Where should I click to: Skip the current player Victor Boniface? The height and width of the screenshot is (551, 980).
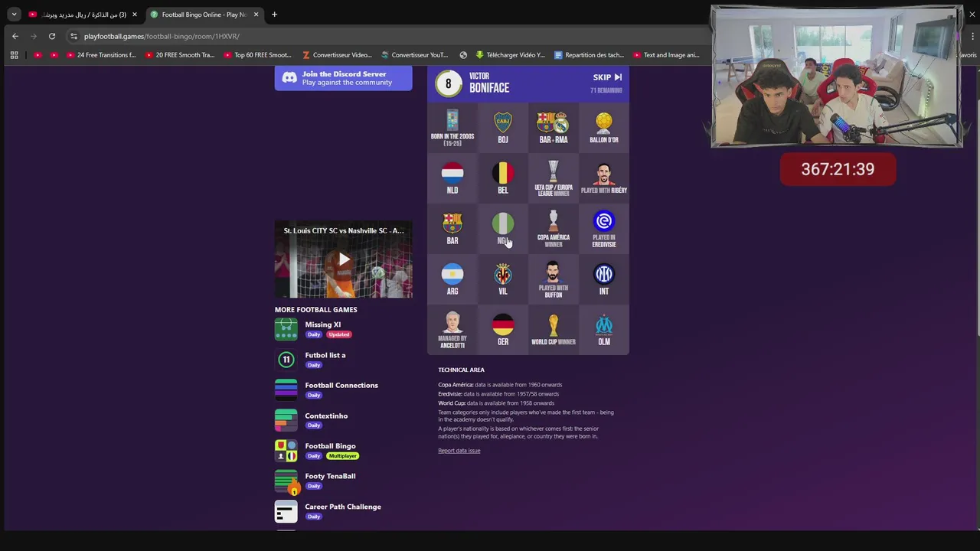[607, 77]
